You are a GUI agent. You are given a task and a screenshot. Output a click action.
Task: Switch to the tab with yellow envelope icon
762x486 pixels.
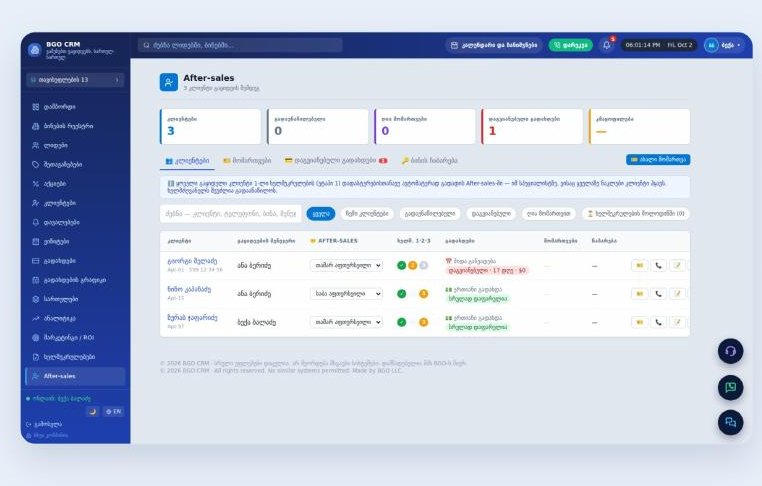(x=247, y=161)
